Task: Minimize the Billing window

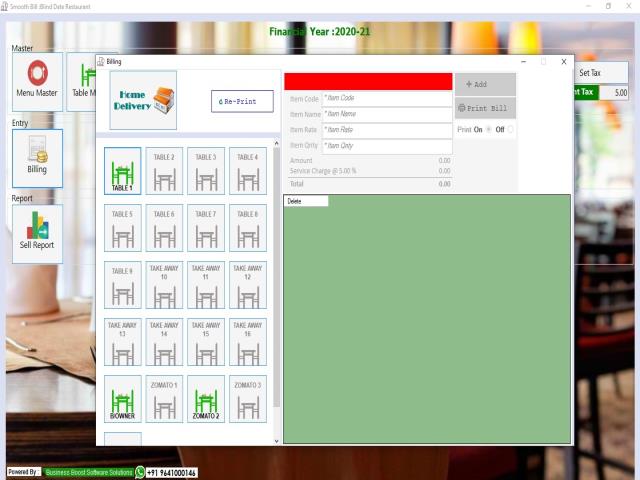Action: coord(524,62)
